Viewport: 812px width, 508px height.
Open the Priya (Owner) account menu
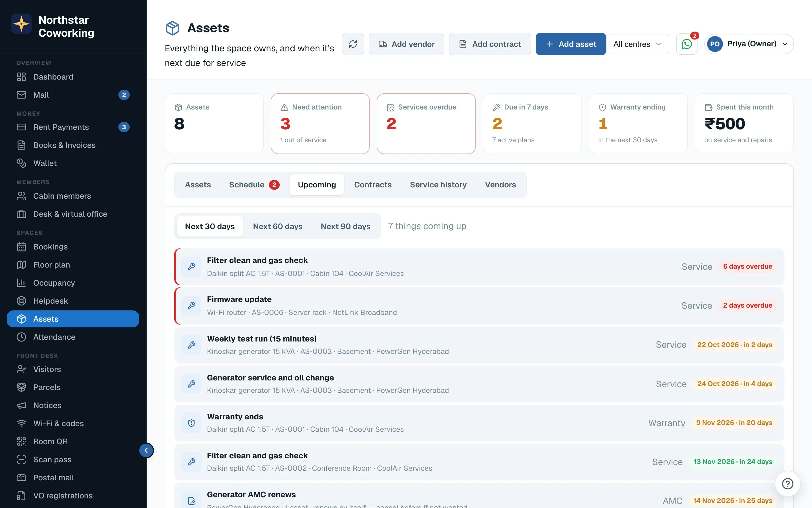tap(749, 44)
